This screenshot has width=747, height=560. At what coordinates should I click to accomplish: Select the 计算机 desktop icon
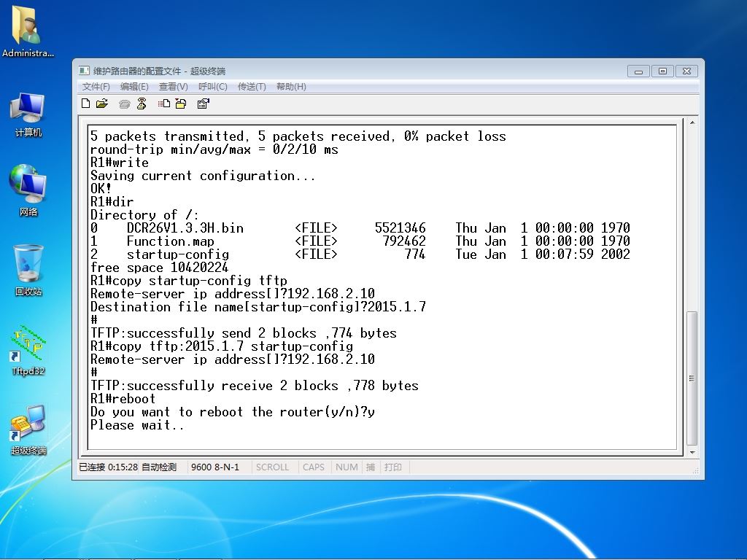(x=28, y=115)
